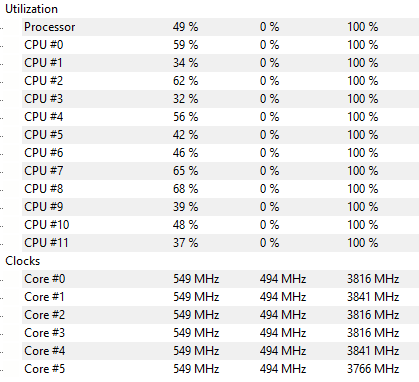This screenshot has height=382, width=419.
Task: Click the Processor current value 49 %
Action: 185,27
